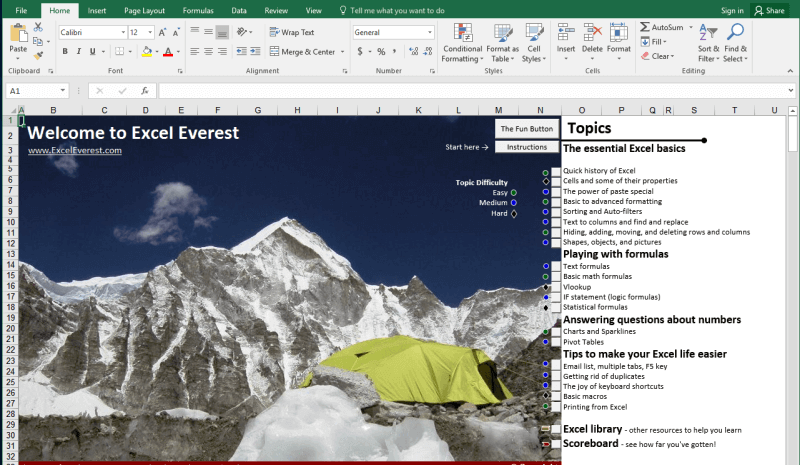Click the Copy icon
The height and width of the screenshot is (465, 800).
38,41
